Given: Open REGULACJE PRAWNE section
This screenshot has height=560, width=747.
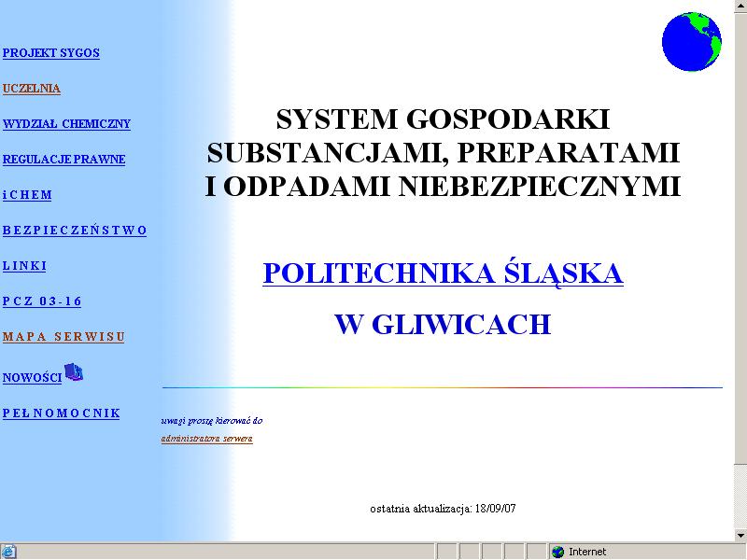Looking at the screenshot, I should (x=63, y=160).
